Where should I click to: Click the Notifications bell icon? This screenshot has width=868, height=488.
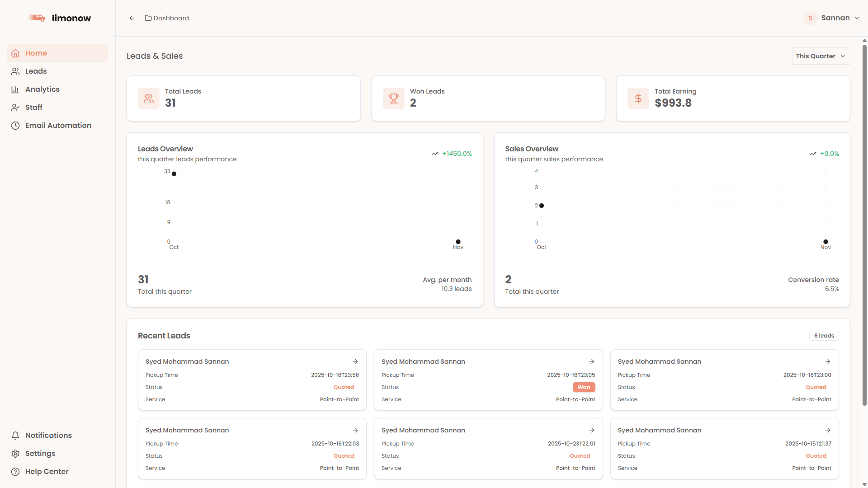(x=15, y=435)
